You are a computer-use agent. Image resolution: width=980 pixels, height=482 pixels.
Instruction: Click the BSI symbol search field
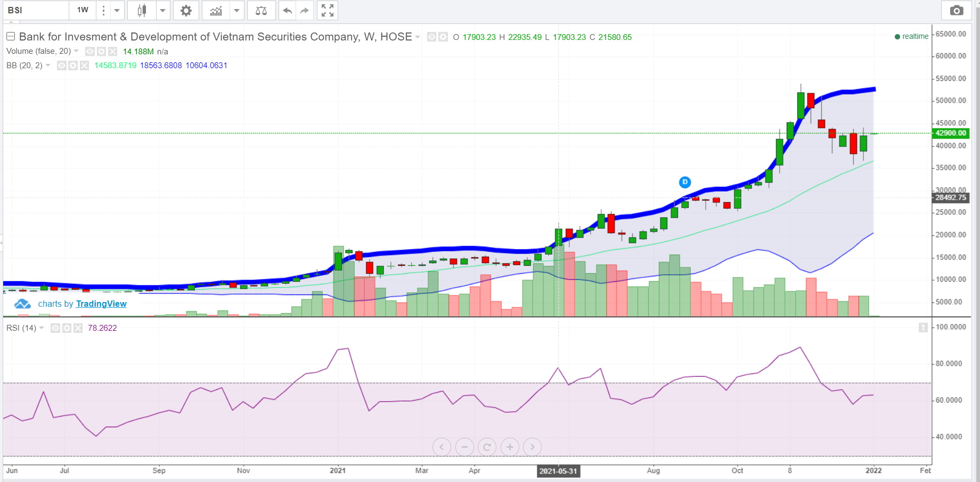click(x=36, y=11)
